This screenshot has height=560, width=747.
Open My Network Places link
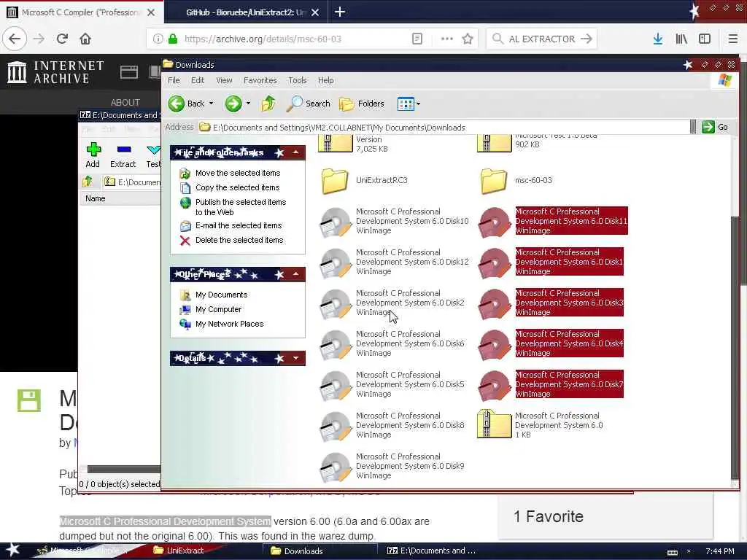pos(229,324)
